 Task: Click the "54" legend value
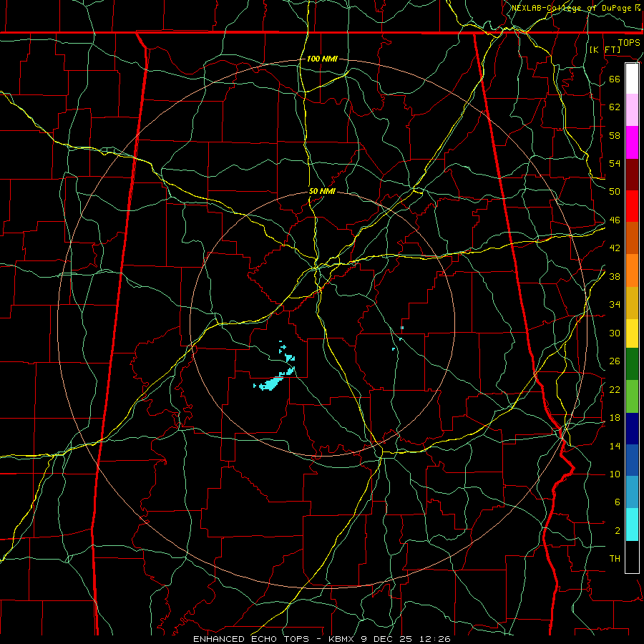point(615,163)
